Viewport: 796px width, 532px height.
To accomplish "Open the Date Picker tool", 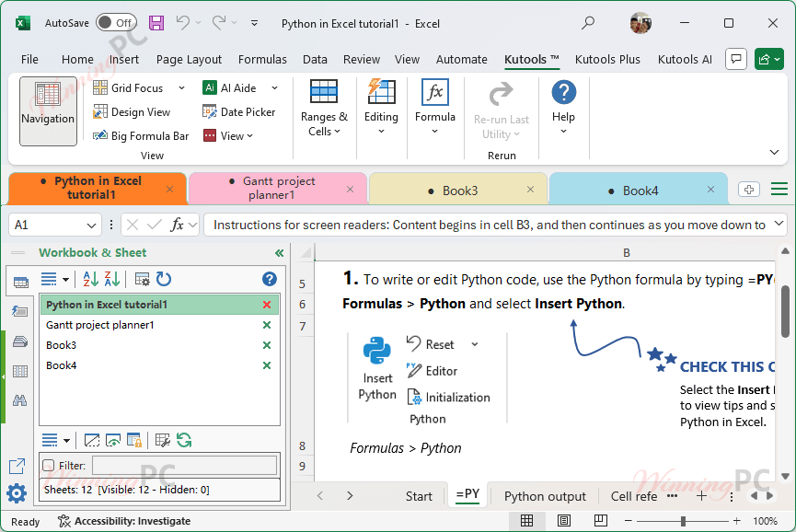I will tap(238, 112).
